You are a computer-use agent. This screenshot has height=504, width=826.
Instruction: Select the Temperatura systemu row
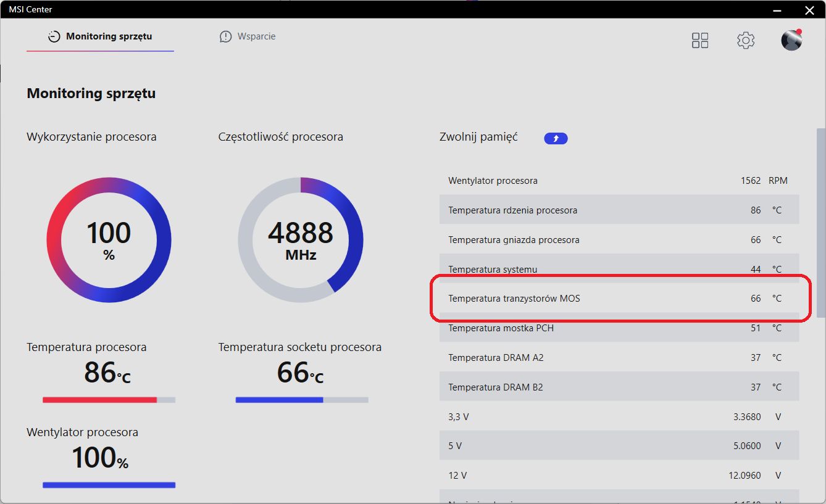[619, 270]
